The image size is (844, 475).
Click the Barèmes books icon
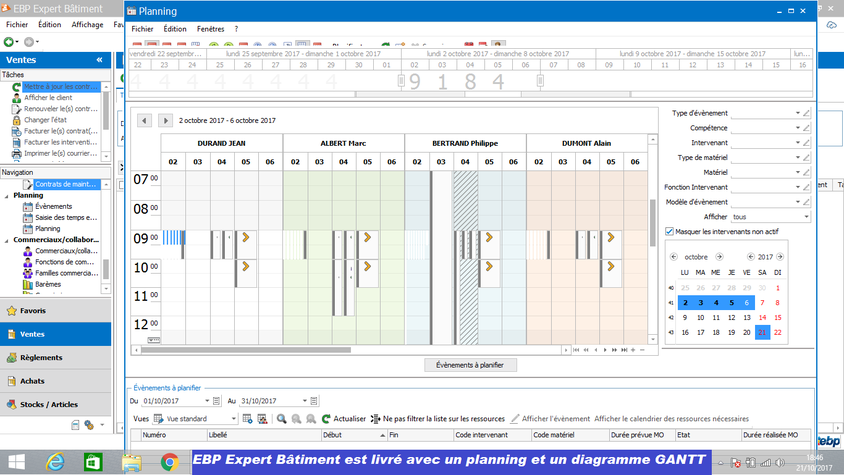pos(28,284)
